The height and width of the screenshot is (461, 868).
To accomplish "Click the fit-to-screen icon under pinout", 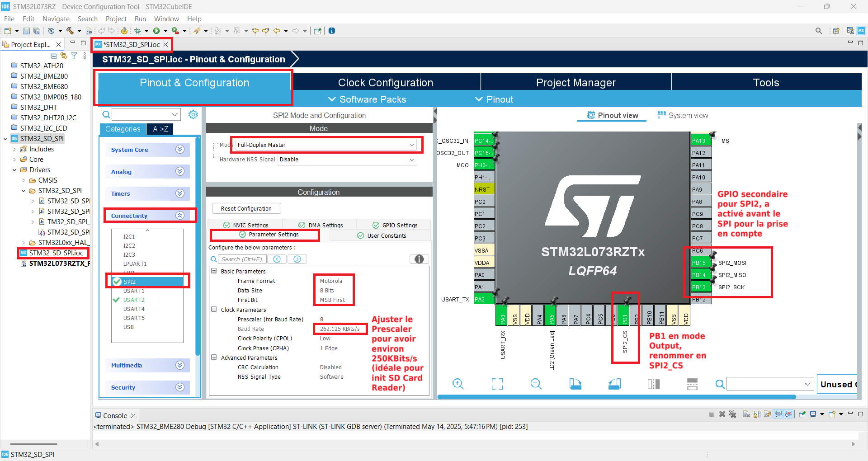I will pos(497,384).
